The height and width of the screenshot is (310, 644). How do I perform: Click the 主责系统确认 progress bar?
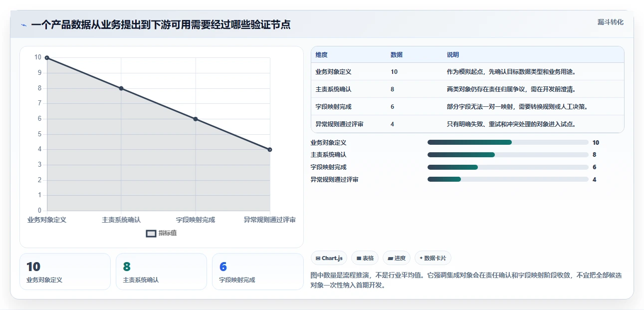(x=508, y=155)
